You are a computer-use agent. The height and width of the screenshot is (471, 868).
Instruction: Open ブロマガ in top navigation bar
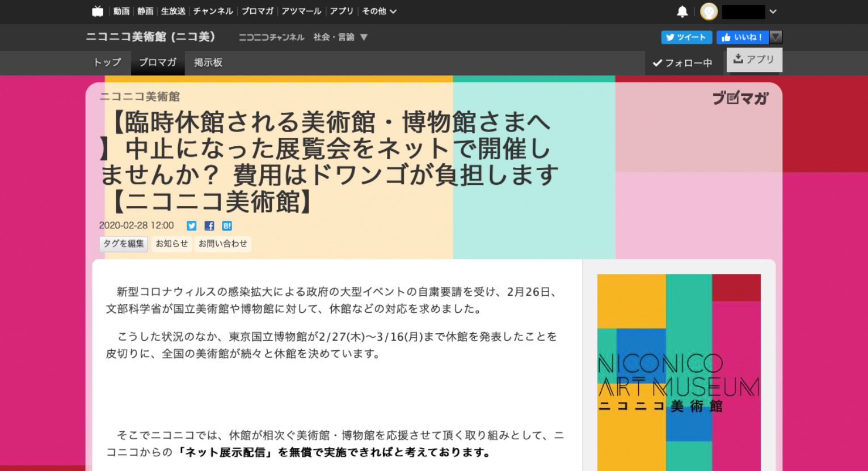(x=258, y=11)
